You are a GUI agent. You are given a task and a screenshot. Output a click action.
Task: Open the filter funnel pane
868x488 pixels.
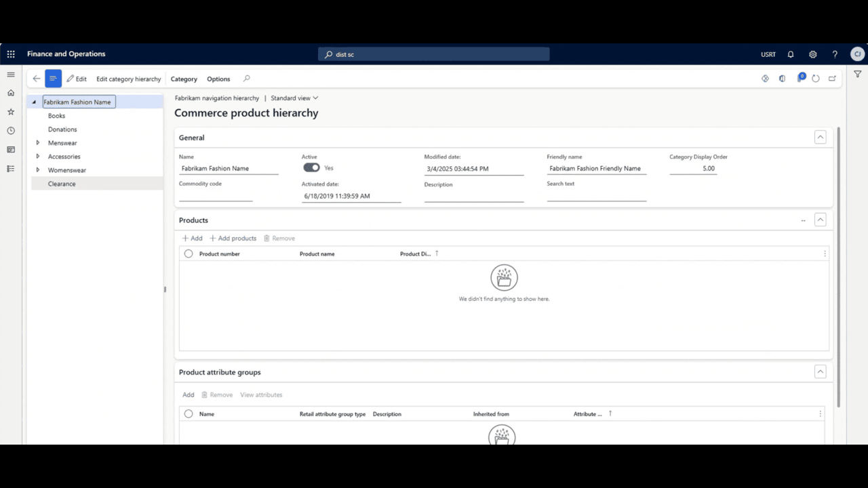pos(857,75)
